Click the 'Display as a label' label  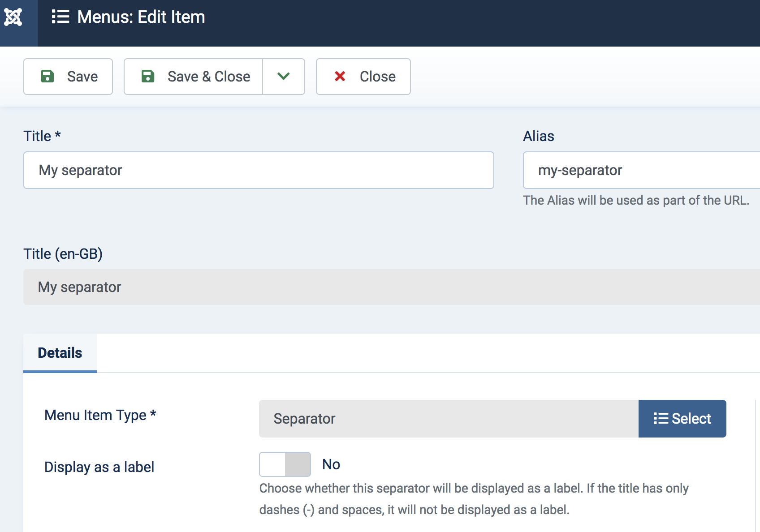pyautogui.click(x=99, y=467)
